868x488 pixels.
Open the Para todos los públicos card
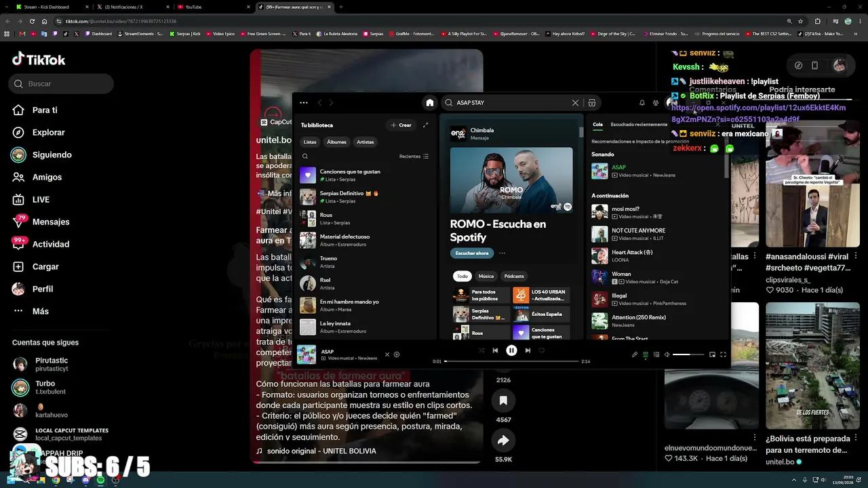click(481, 296)
